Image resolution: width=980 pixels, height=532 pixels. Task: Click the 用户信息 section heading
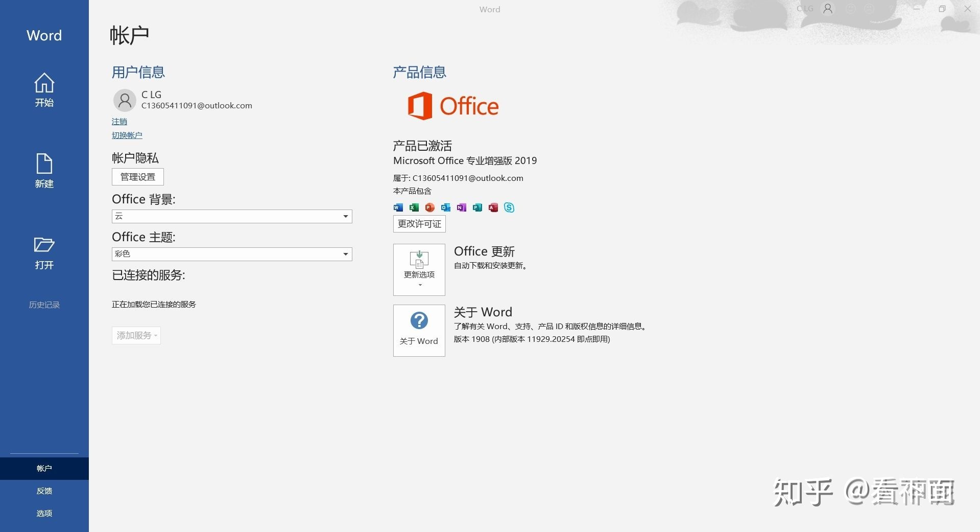[x=138, y=72]
